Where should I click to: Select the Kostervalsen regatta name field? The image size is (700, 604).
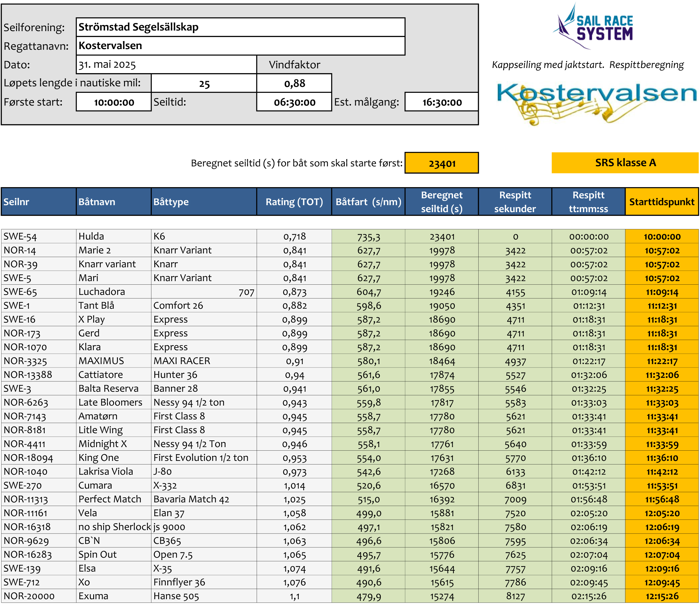[x=240, y=46]
